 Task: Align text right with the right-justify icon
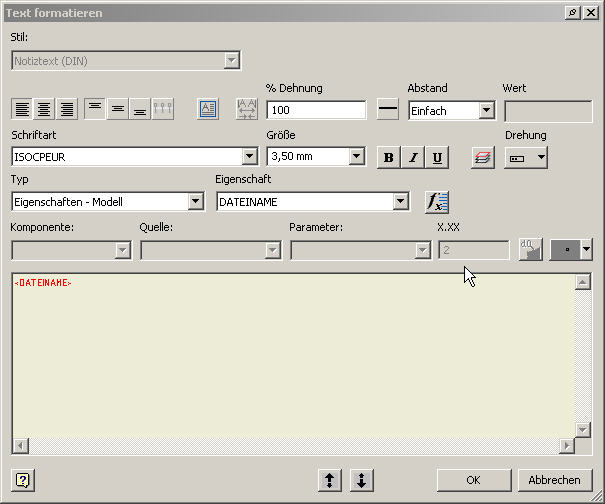tap(67, 109)
